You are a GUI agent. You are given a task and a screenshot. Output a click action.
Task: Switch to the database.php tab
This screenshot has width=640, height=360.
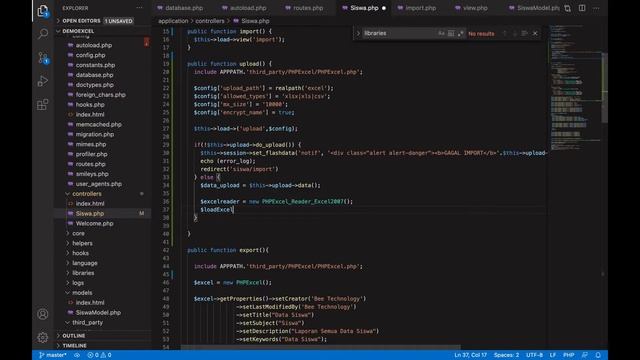point(180,8)
